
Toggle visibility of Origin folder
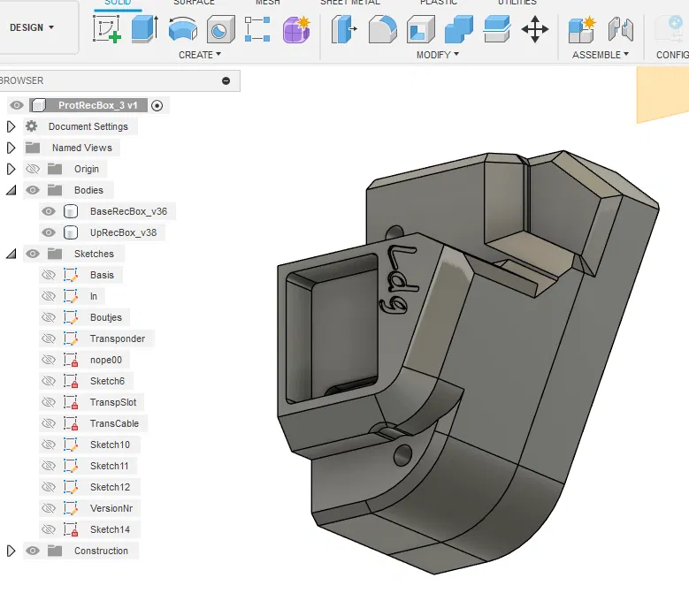point(34,169)
